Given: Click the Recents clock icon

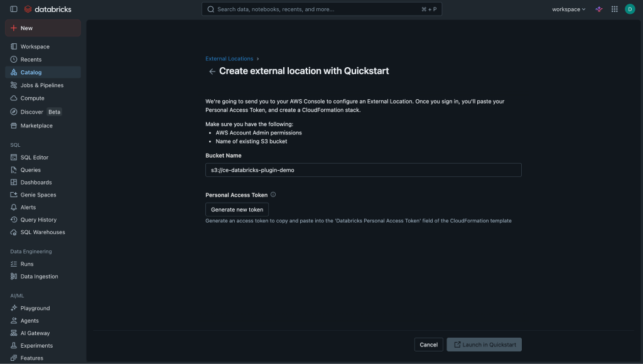Looking at the screenshot, I should [14, 60].
